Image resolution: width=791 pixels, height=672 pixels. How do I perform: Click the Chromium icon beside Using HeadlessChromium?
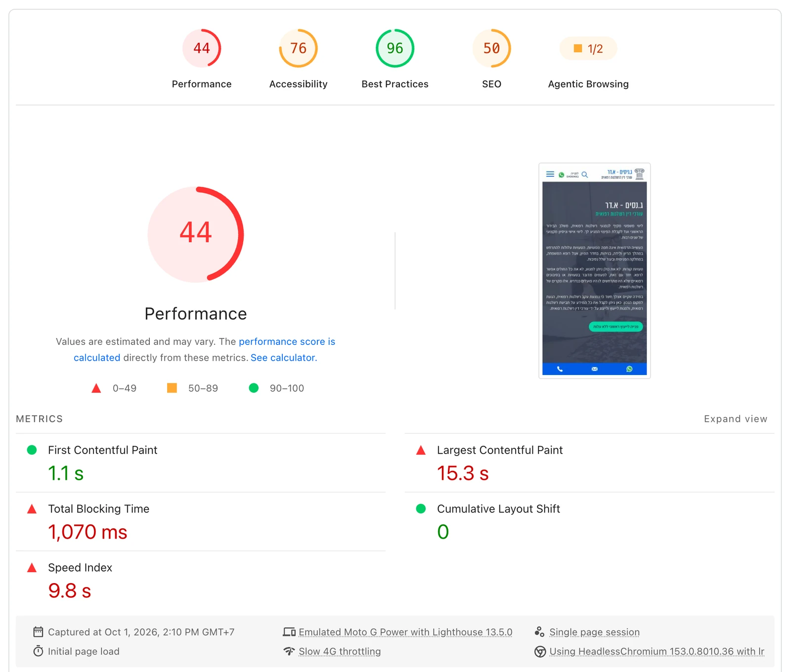pos(540,652)
